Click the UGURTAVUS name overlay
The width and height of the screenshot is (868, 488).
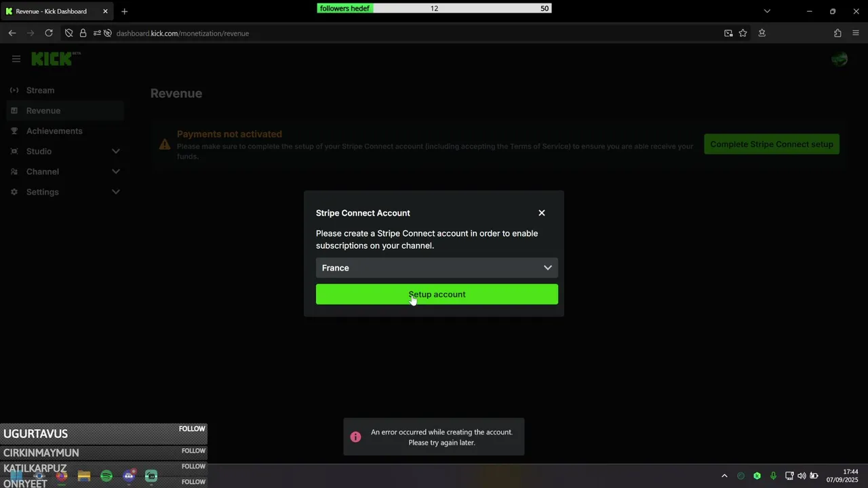35,434
